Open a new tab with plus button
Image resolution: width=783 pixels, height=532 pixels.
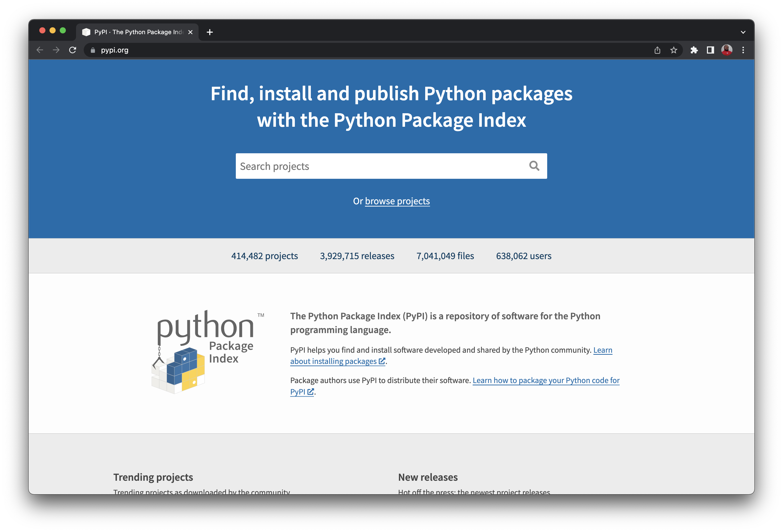tap(210, 32)
